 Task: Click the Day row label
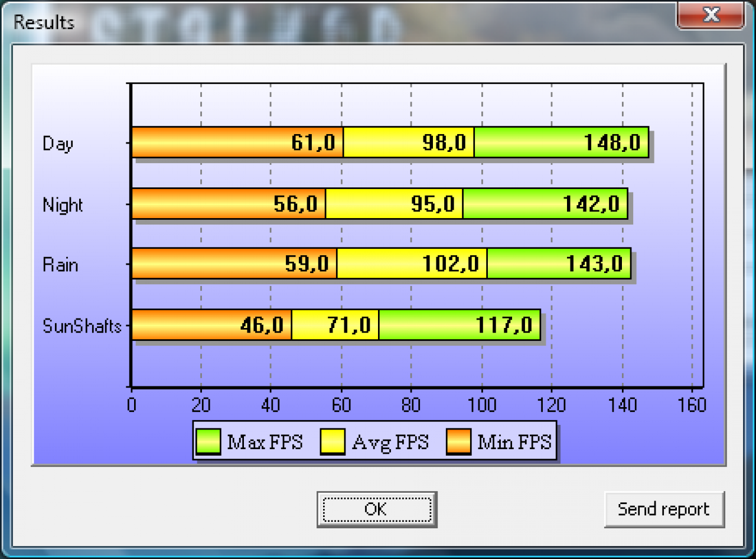pyautogui.click(x=58, y=144)
